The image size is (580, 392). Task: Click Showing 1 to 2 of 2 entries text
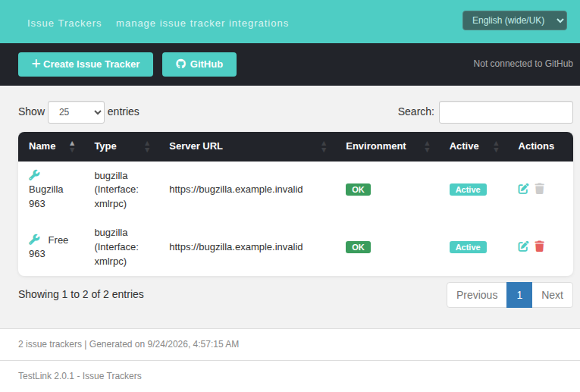pyautogui.click(x=81, y=294)
